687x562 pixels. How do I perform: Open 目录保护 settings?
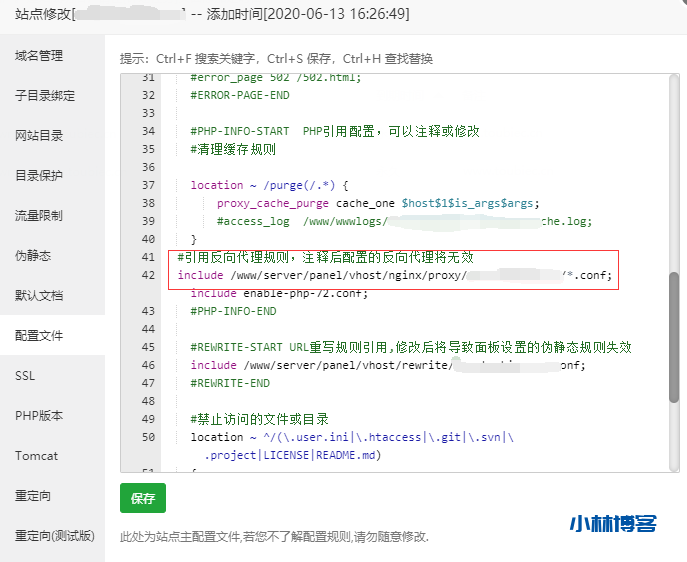[38, 175]
